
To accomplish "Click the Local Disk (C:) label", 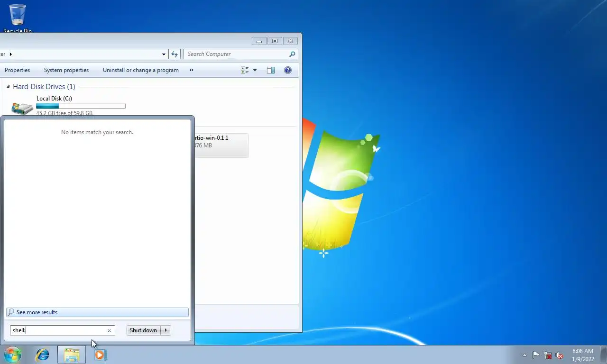I will click(x=54, y=99).
